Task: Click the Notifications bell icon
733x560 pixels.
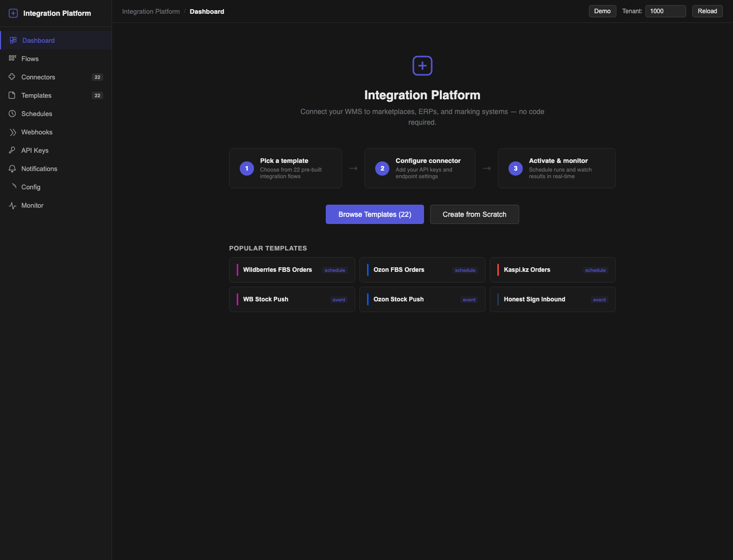Action: coord(12,169)
